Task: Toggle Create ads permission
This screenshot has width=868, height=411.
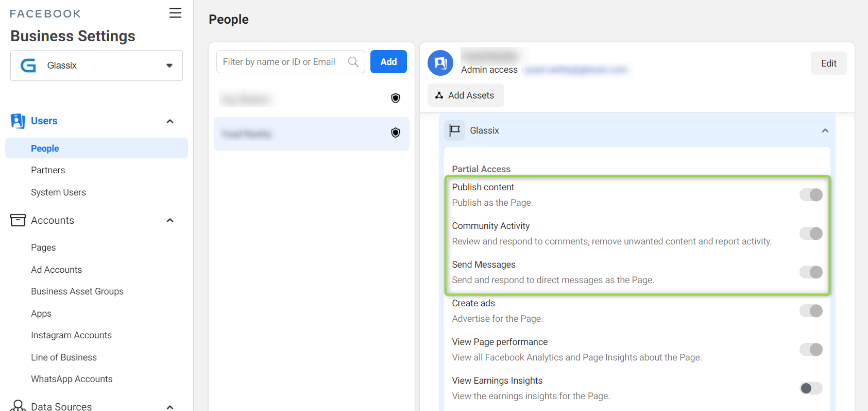Action: [x=811, y=311]
